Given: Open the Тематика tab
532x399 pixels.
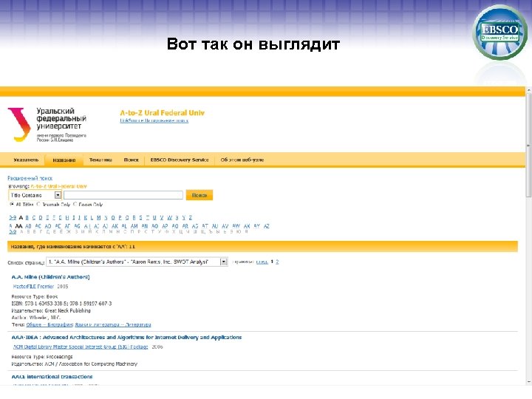Looking at the screenshot, I should click(x=100, y=160).
